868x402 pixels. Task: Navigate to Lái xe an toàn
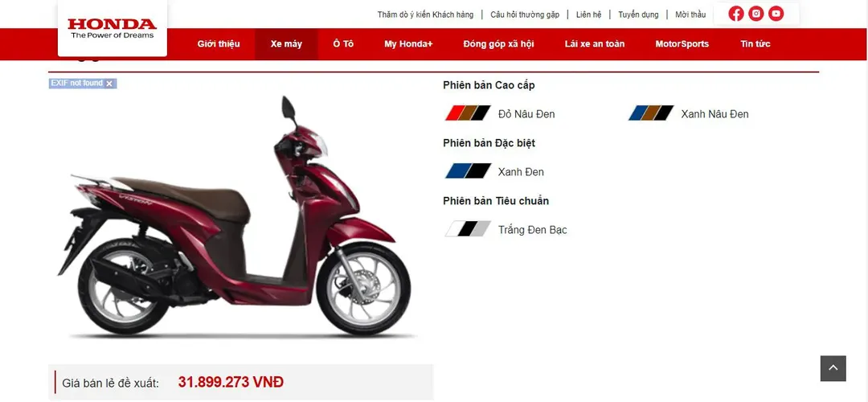coord(595,44)
